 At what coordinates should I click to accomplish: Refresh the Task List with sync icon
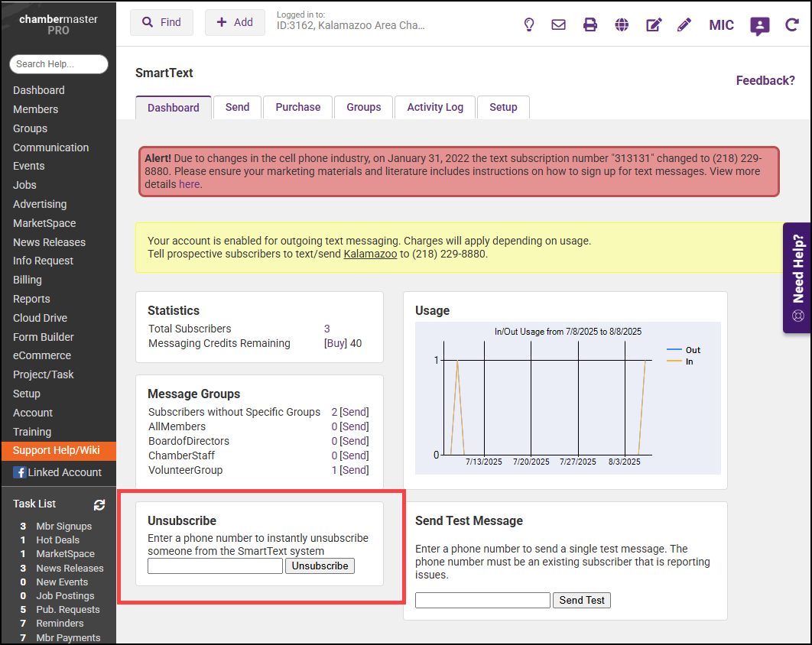click(99, 504)
